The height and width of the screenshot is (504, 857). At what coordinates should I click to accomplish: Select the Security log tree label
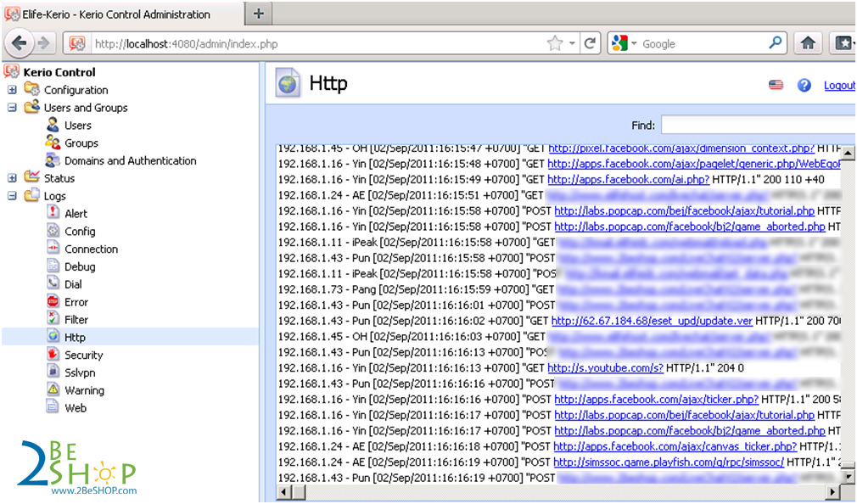coord(84,355)
